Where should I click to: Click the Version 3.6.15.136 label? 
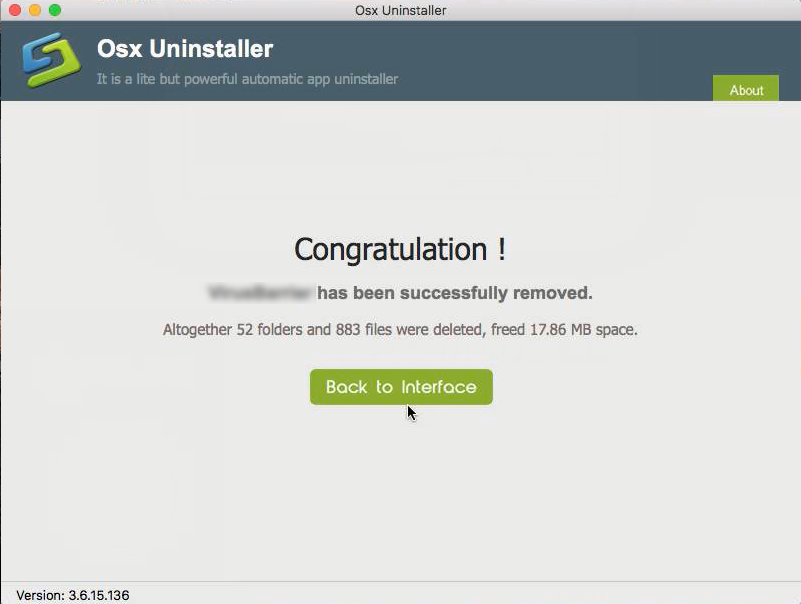[x=73, y=595]
